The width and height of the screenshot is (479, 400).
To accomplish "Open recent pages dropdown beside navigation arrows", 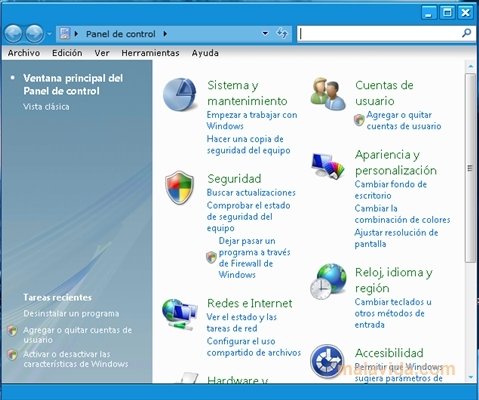I will click(49, 34).
